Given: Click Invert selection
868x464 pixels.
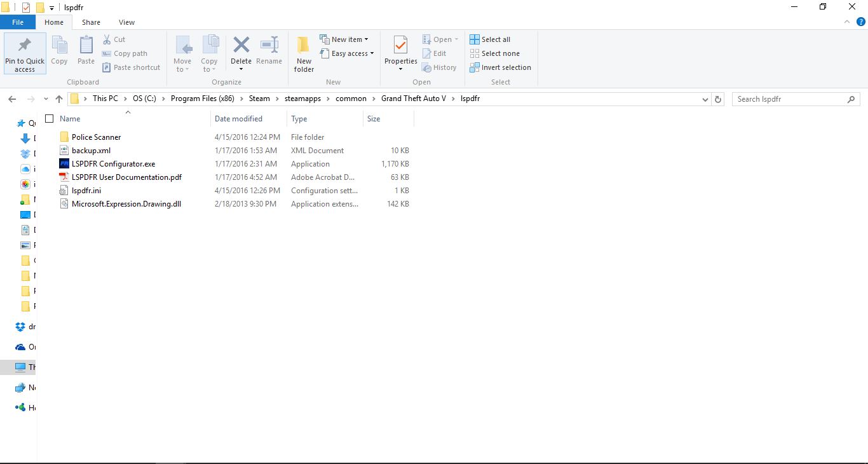Looking at the screenshot, I should pos(500,67).
